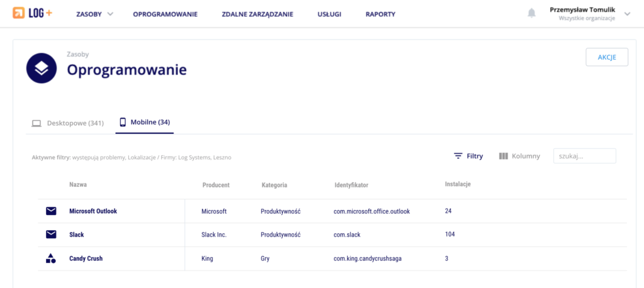Open the notifications bell
Viewport: 644px width, 288px height.
click(x=531, y=13)
